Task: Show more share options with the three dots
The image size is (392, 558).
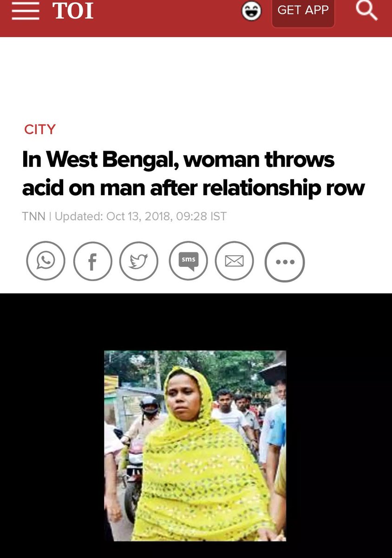Action: [x=285, y=262]
